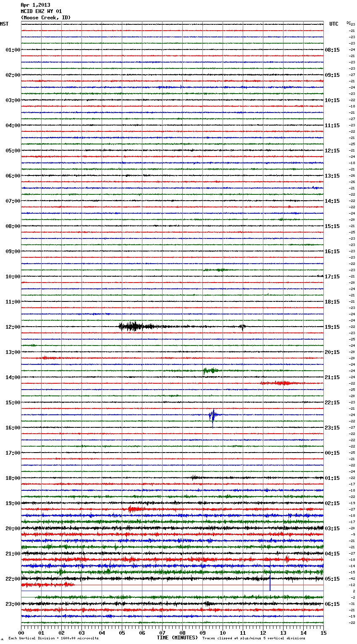Click the small black event on 18:00 trace
Screen dimensions: 357x644
point(194,477)
